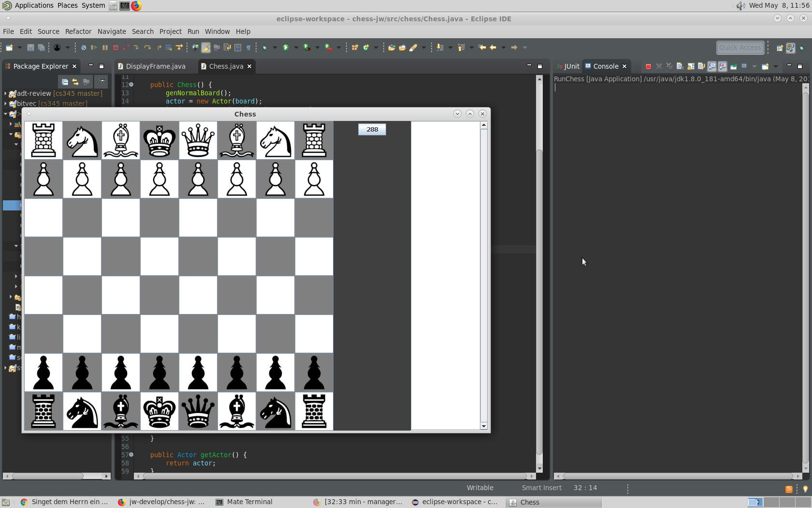The height and width of the screenshot is (508, 812).
Task: Toggle Show Whitespace Characters pilcrow icon
Action: [248, 47]
